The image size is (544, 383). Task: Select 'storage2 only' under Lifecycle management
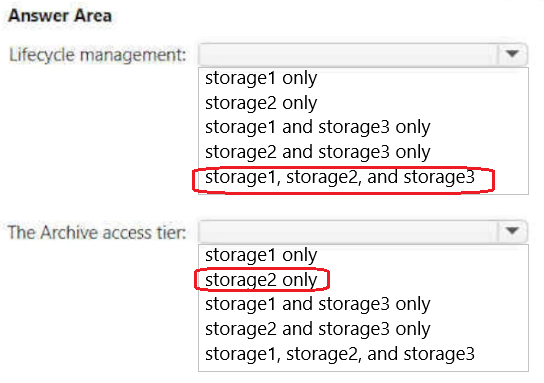(261, 103)
